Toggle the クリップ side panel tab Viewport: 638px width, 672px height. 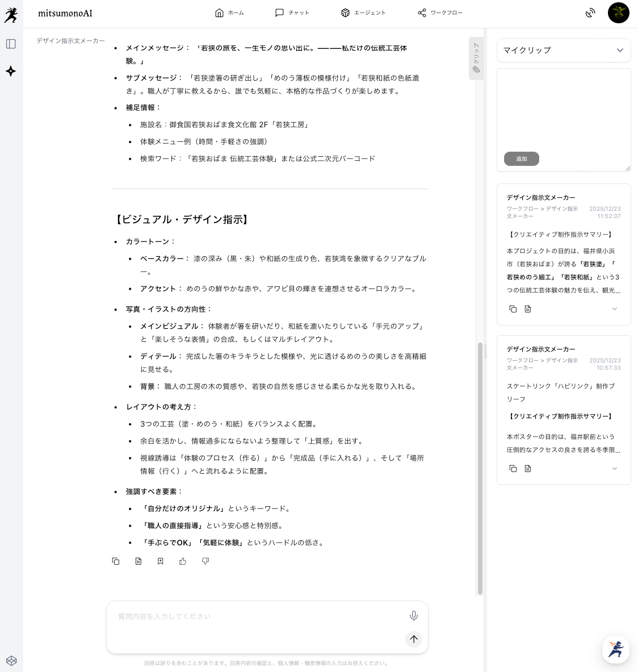[476, 59]
